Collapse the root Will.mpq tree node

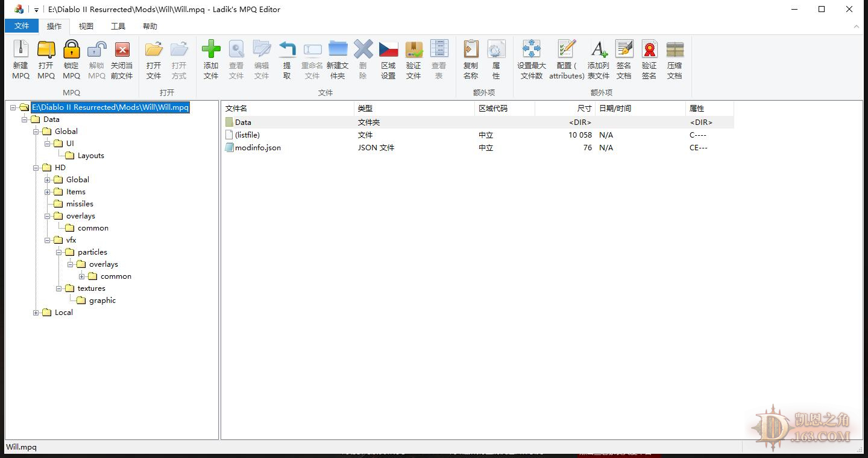point(13,107)
